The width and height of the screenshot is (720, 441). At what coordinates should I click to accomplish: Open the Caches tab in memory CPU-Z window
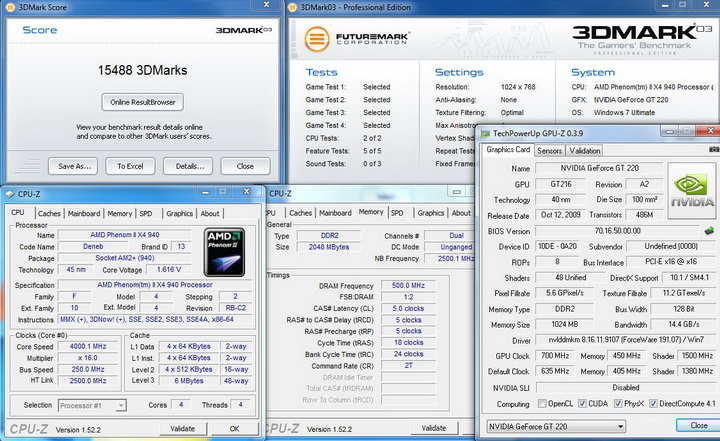(x=301, y=213)
